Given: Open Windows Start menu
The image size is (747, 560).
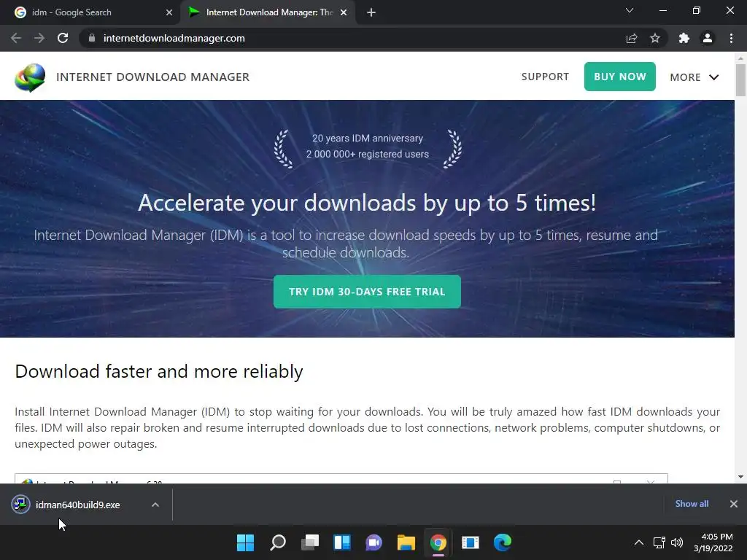Looking at the screenshot, I should (246, 542).
